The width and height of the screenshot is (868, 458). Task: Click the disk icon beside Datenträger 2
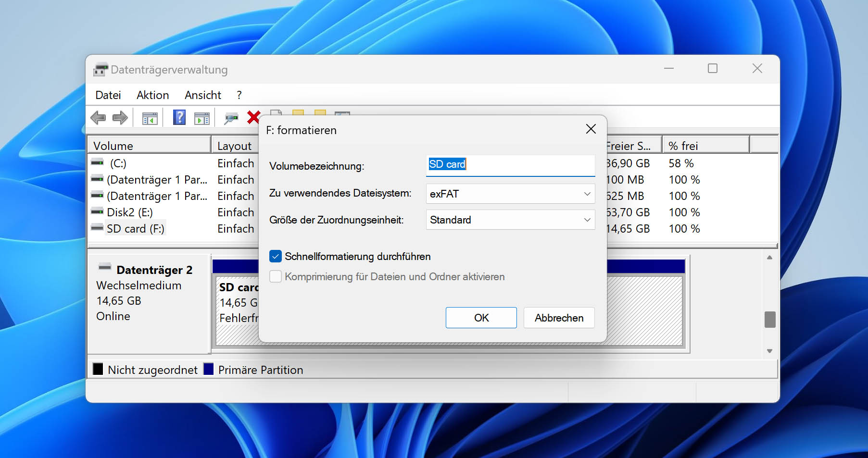(105, 267)
